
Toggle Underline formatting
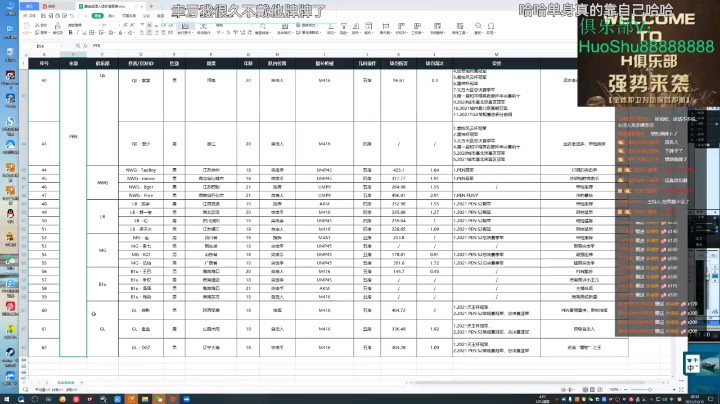tap(84, 33)
